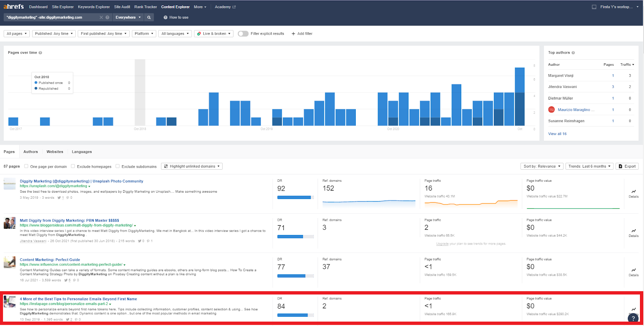Open the How to use help
This screenshot has width=644, height=326.
click(176, 17)
